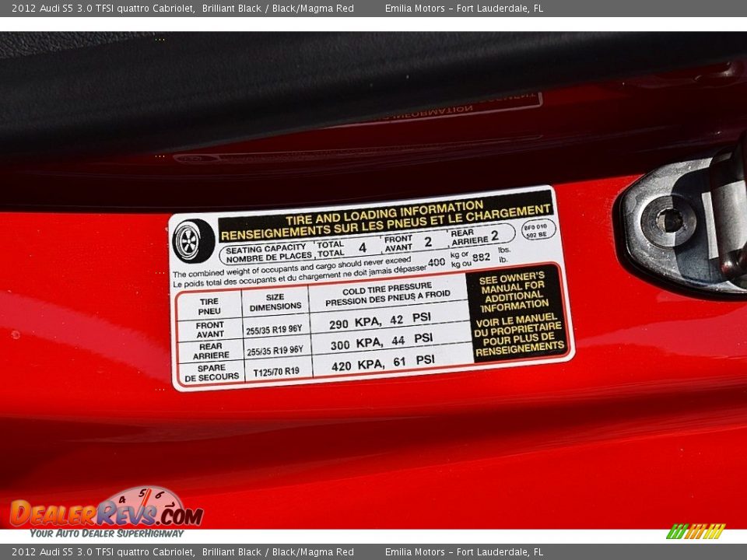747x560 pixels.
Task: Click Your Auto Dealer SuperHighway tagline
Action: pyautogui.click(x=107, y=534)
